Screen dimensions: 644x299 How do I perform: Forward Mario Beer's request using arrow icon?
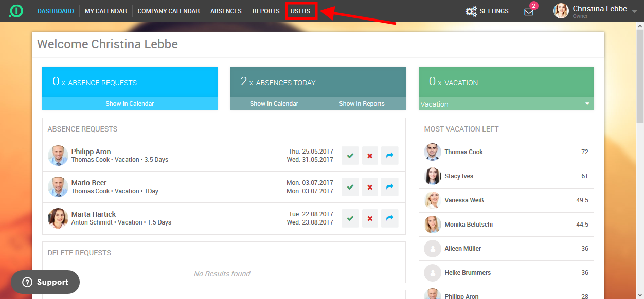[x=389, y=187]
